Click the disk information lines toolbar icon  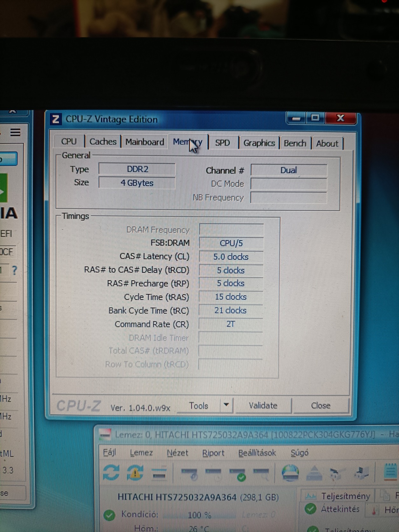coord(159,473)
